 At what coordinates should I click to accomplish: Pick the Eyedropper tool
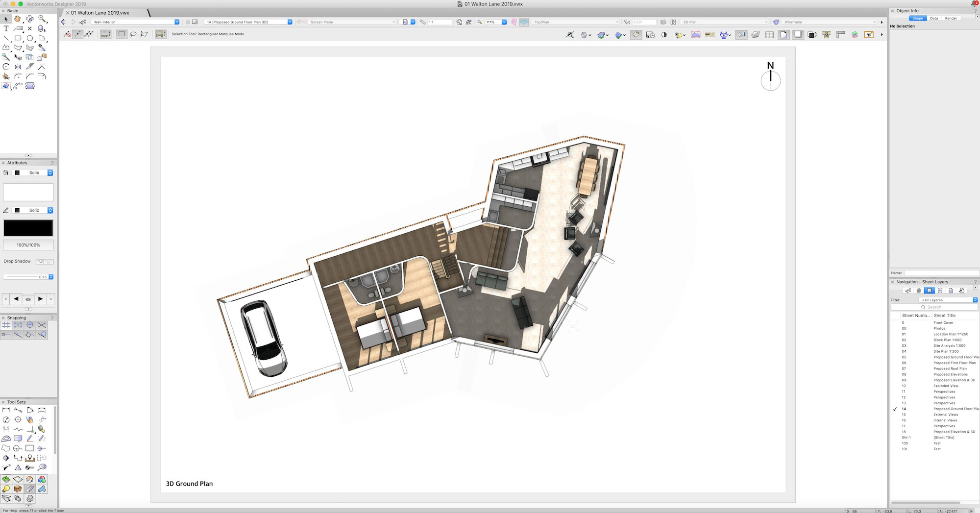pos(42,48)
